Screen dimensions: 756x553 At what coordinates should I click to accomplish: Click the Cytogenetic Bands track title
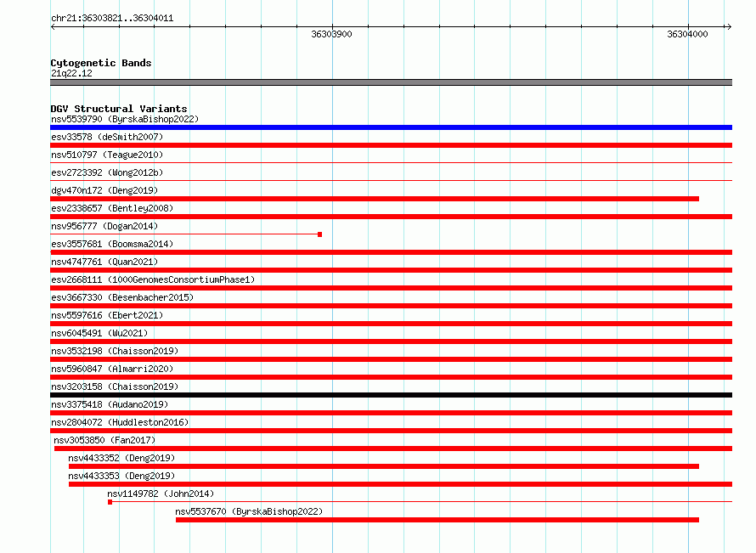click(x=101, y=63)
